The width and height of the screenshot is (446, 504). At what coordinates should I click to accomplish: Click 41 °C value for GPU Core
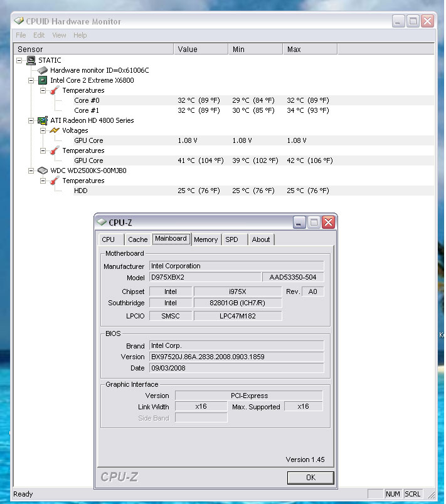coord(201,160)
